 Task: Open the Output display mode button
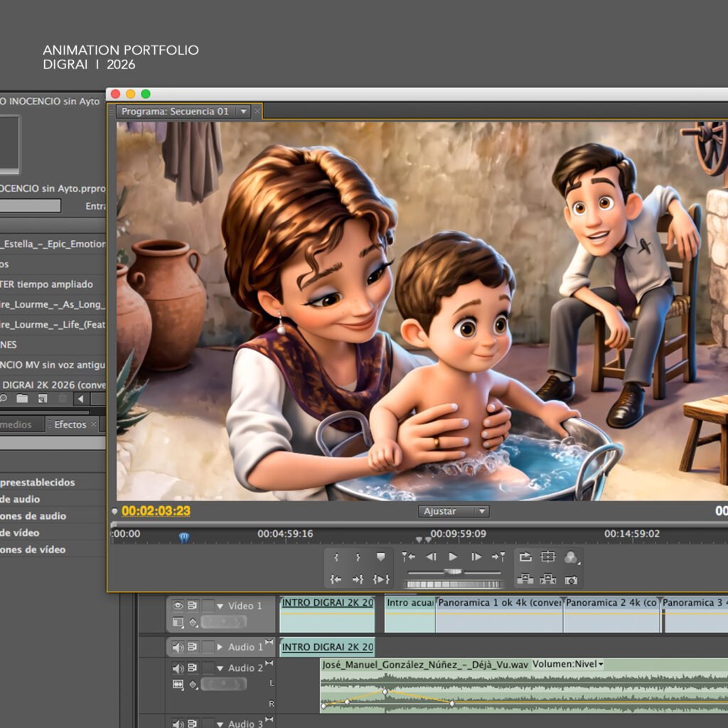pyautogui.click(x=571, y=557)
